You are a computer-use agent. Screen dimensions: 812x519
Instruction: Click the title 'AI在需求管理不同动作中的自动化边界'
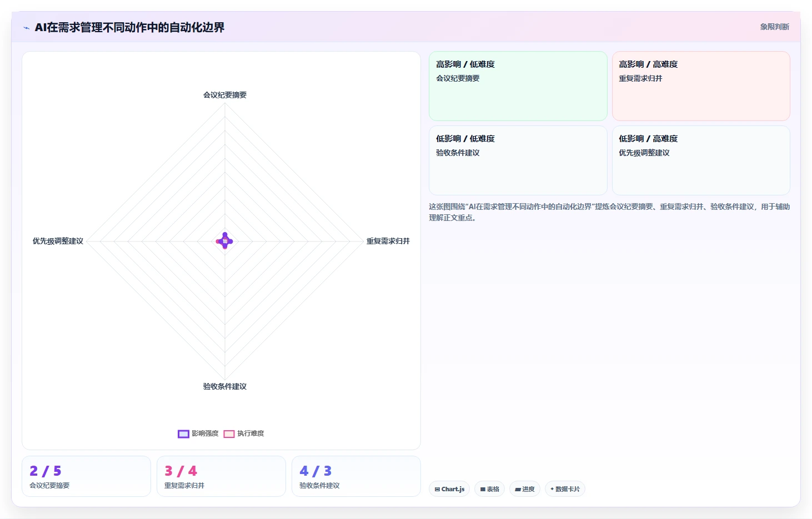129,27
